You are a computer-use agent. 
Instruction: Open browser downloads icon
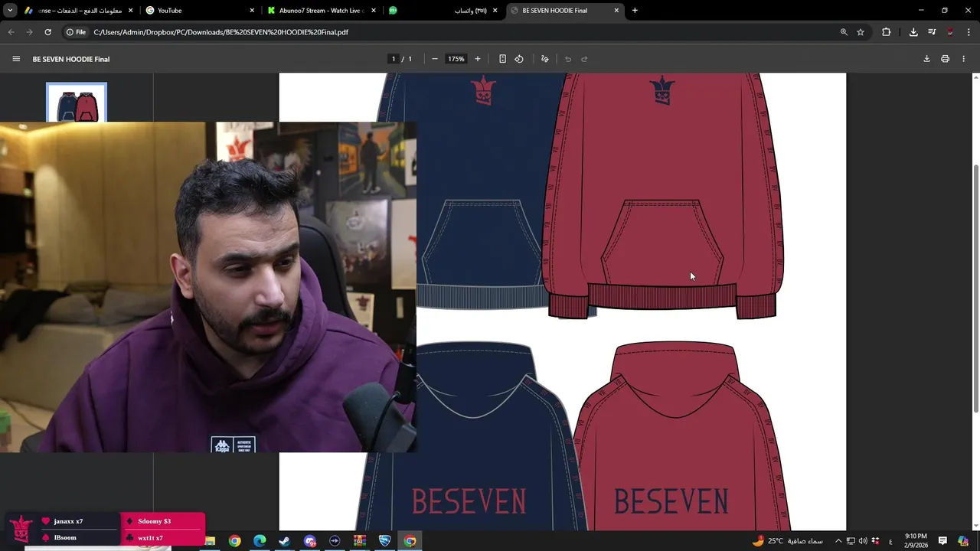coord(913,32)
